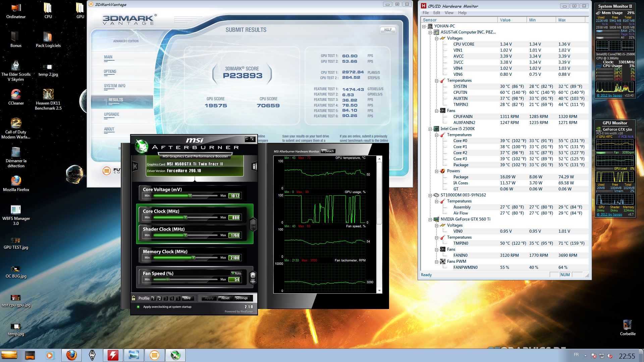The width and height of the screenshot is (644, 362).
Task: Click the Afterburner info 'i' side button
Action: tap(254, 166)
